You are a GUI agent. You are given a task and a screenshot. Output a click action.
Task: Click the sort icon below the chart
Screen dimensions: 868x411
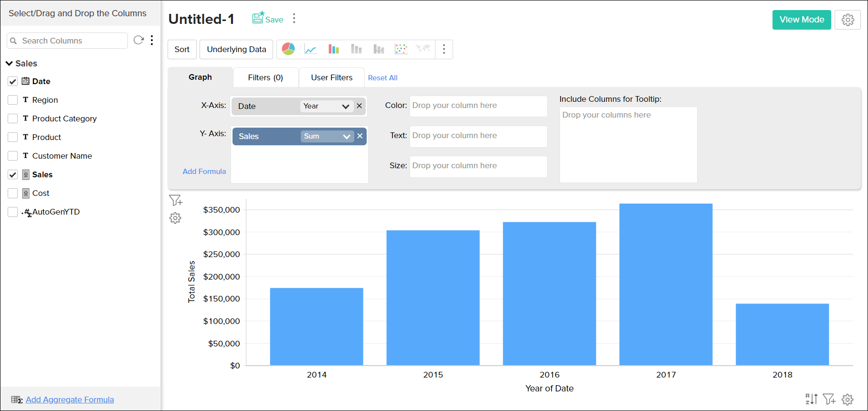(811, 399)
